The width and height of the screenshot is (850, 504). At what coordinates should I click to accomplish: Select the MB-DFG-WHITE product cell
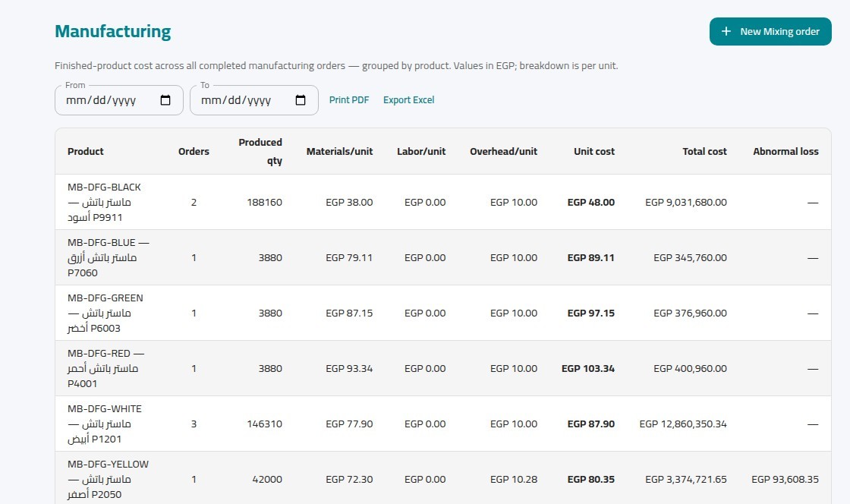[x=110, y=424]
